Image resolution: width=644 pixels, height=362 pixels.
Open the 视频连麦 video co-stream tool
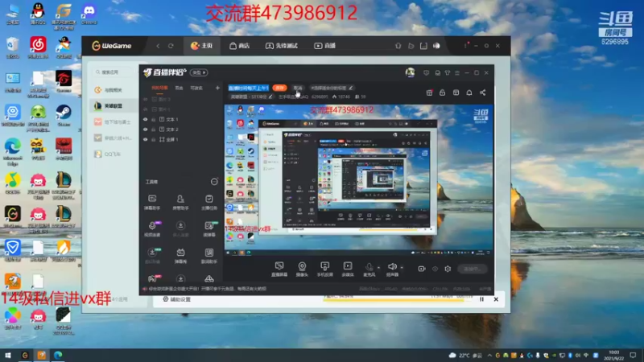click(152, 228)
